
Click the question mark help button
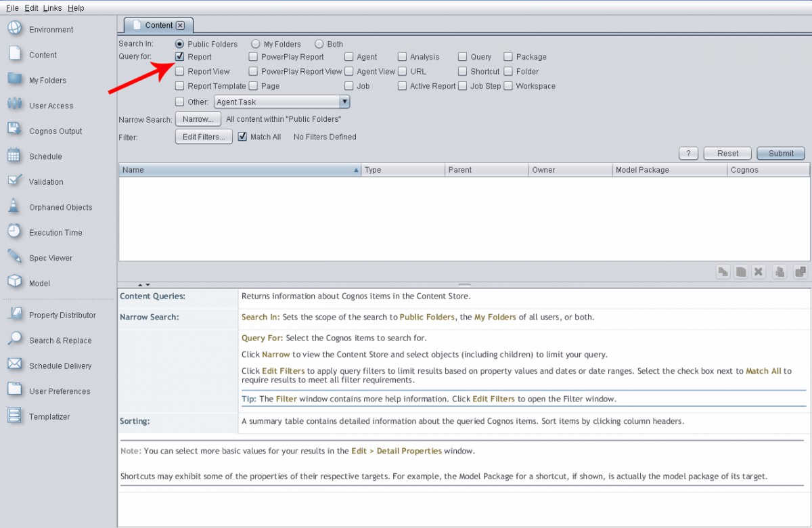[688, 153]
